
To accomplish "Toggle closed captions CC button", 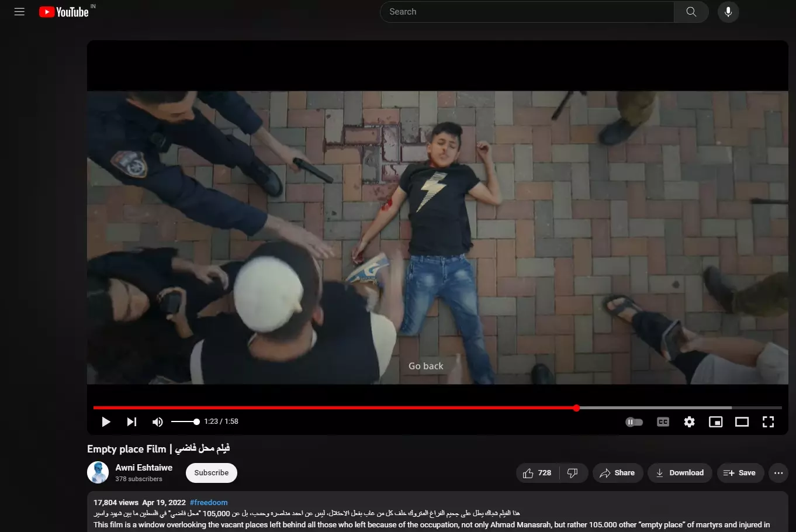I will (663, 422).
